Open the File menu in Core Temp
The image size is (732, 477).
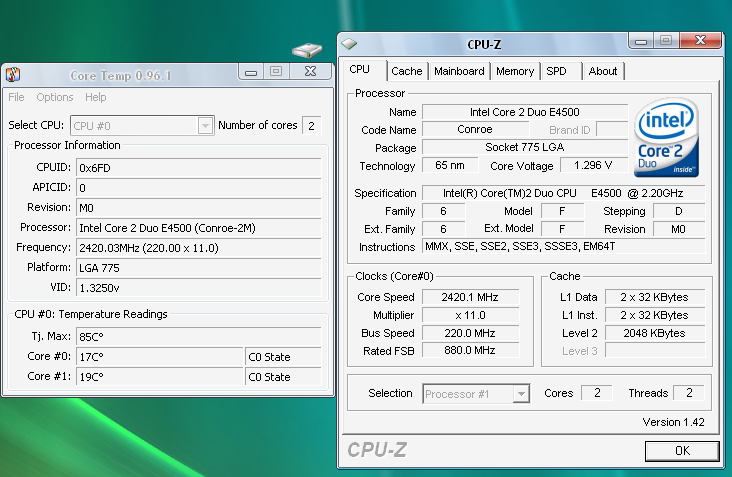pos(16,97)
